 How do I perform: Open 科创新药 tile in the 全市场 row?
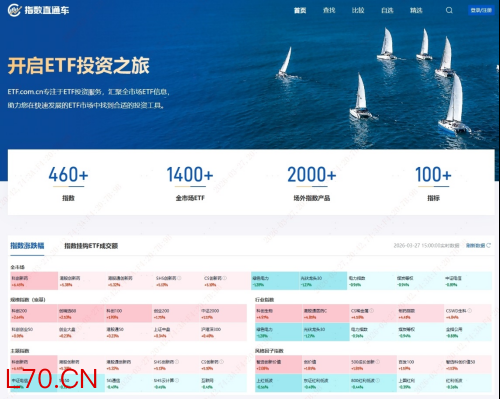[x=34, y=281]
